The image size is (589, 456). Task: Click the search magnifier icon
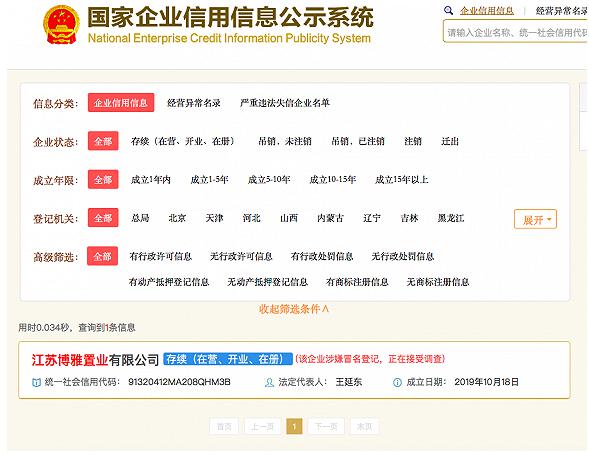pos(448,11)
